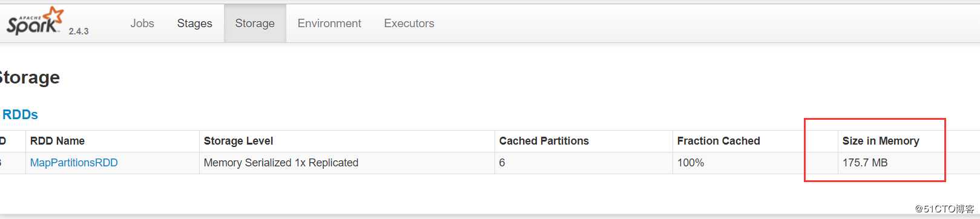Click the 175.7 MB size cell
Image resolution: width=980 pixels, height=219 pixels.
point(909,163)
